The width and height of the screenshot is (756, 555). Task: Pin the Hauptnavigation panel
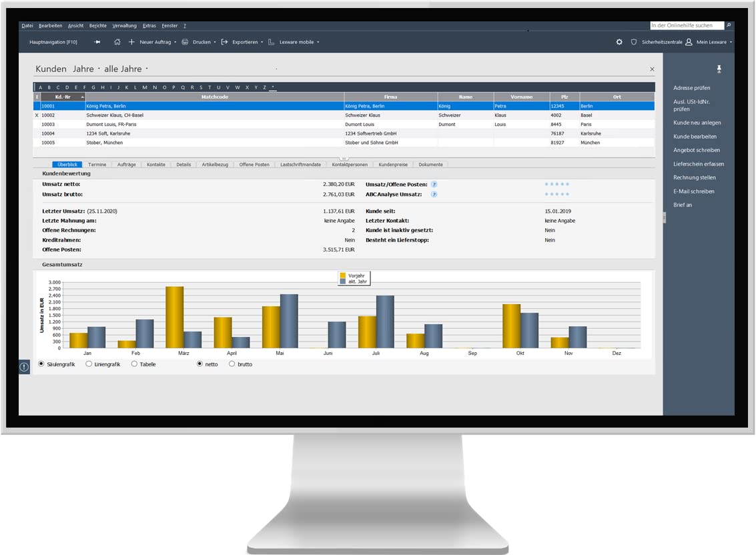pyautogui.click(x=97, y=42)
